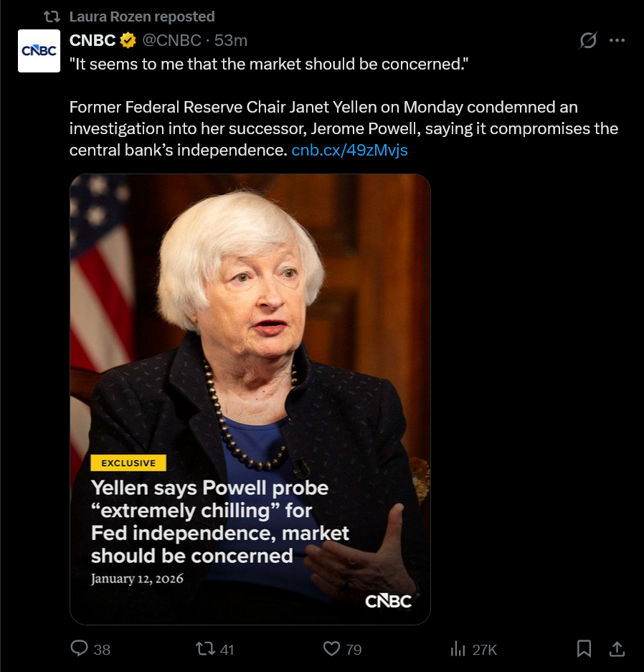Open the Janet Yellen photo
This screenshot has height=672, width=644.
250,399
